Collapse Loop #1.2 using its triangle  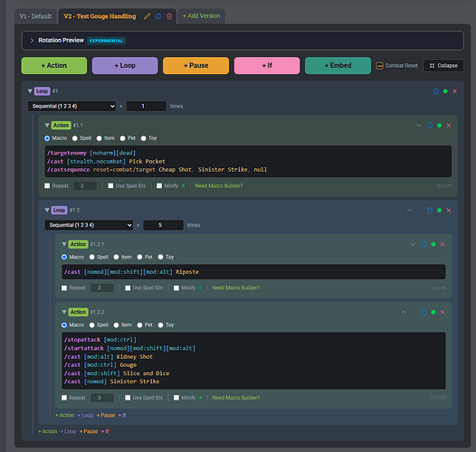pyautogui.click(x=47, y=210)
